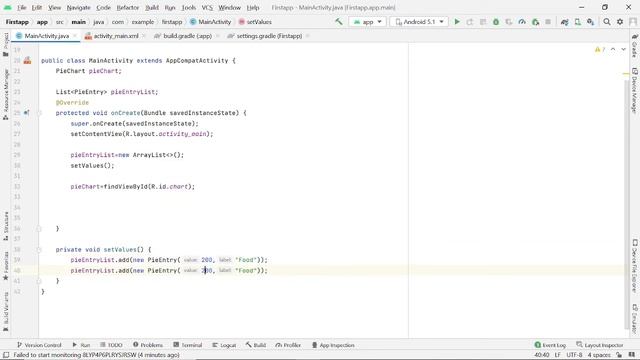
Task: Run the app with the green play button
Action: pos(457,22)
